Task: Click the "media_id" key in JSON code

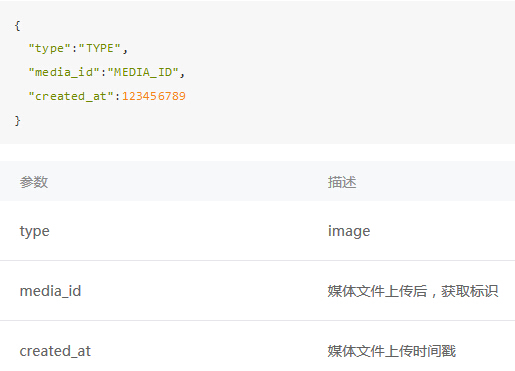Action: point(64,72)
